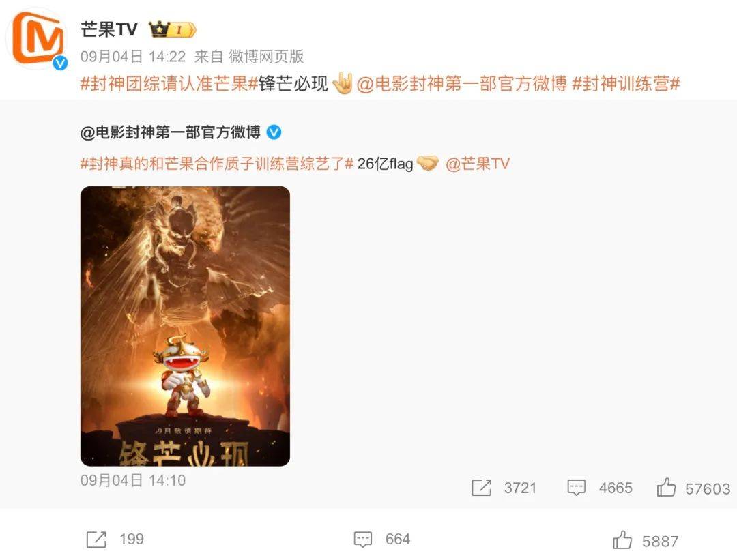Image resolution: width=737 pixels, height=560 pixels.
Task: Open the 芒果TV account name
Action: click(109, 29)
